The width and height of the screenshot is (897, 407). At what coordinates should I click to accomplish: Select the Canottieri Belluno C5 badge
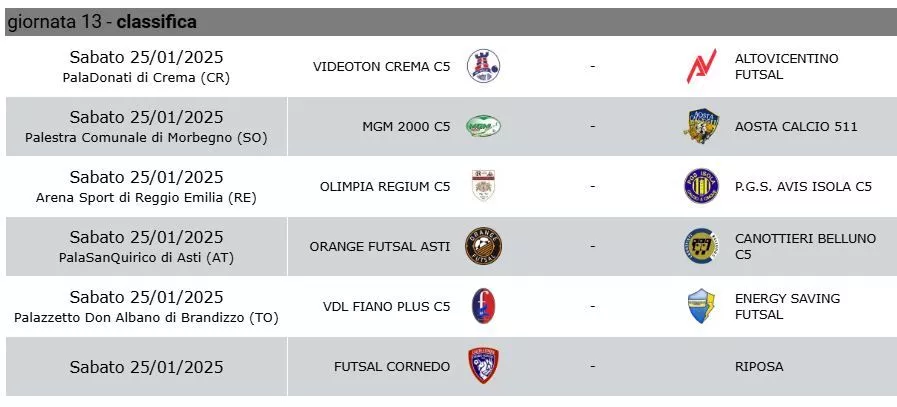tap(701, 246)
